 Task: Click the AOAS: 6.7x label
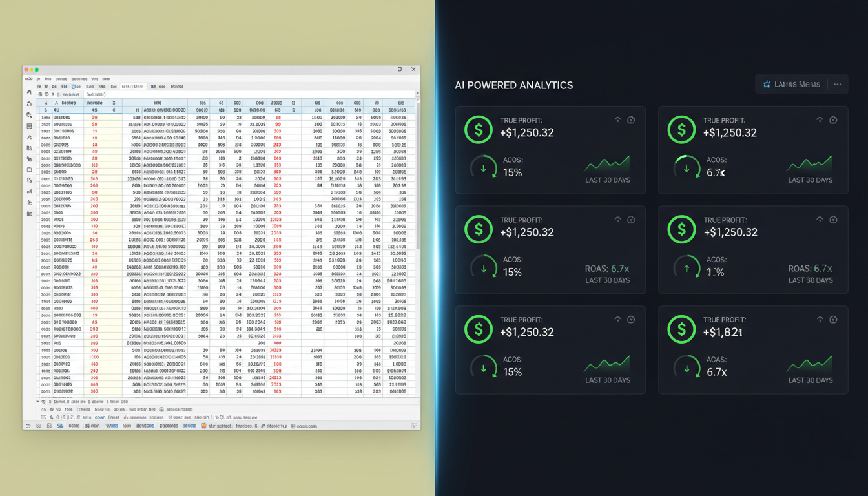(x=718, y=366)
